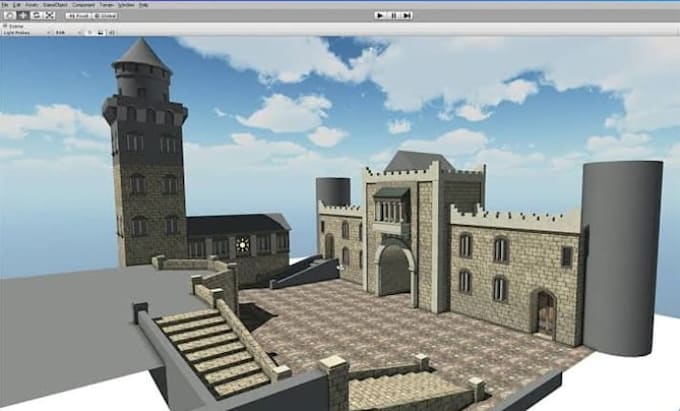
Task: Select the Hand (view pan) tool
Action: tap(10, 16)
